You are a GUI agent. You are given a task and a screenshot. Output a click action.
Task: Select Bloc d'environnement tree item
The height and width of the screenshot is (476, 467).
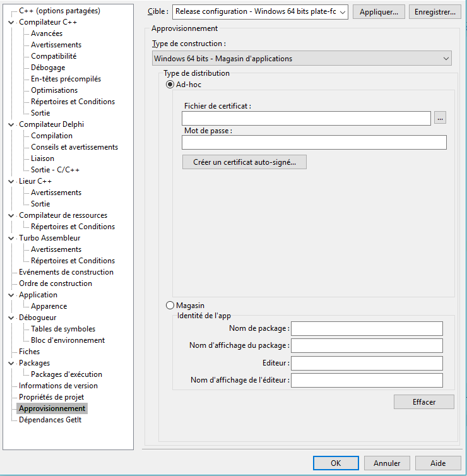(68, 340)
